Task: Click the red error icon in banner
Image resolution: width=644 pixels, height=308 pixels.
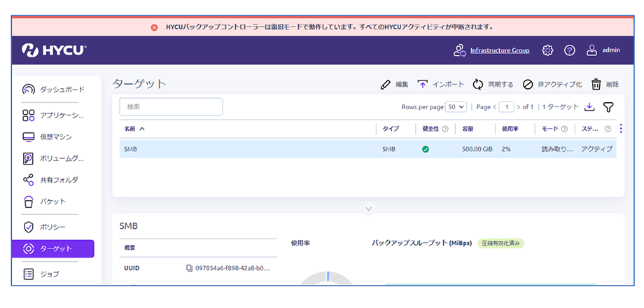Action: tap(155, 27)
